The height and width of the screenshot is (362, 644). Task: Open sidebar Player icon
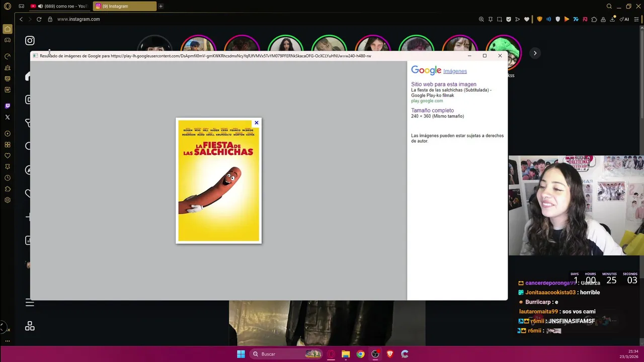click(8, 134)
